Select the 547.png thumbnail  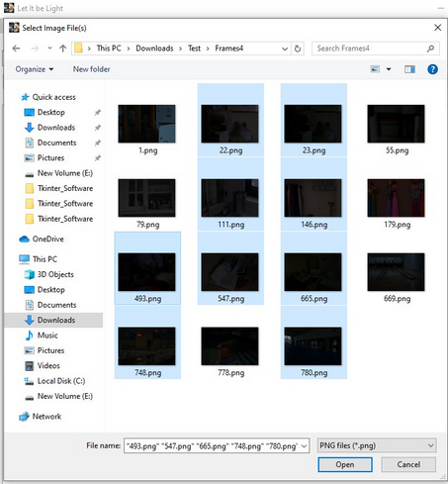point(230,272)
